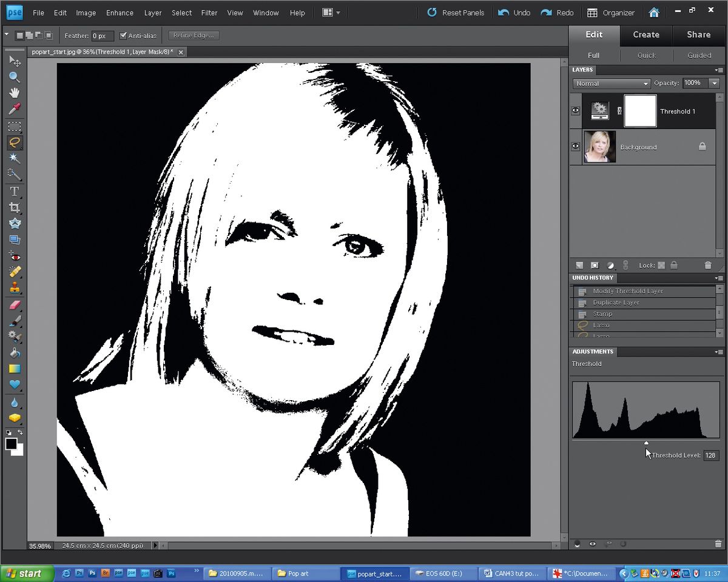
Task: Hide the Background layer
Action: click(x=575, y=146)
